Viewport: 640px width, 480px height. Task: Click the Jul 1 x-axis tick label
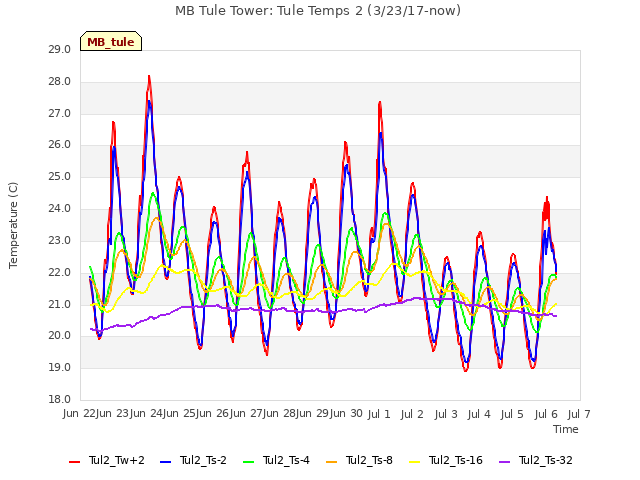(379, 414)
